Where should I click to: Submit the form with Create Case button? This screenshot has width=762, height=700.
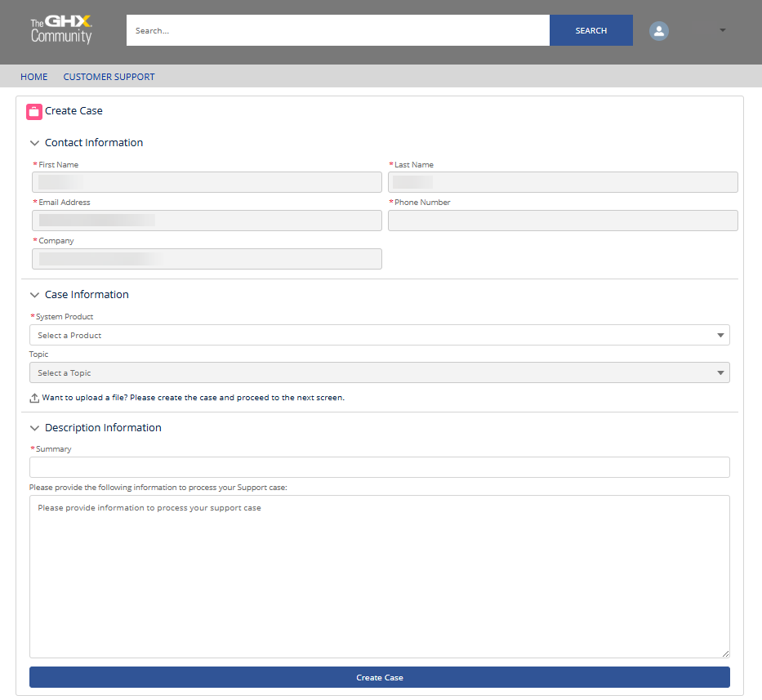coord(379,677)
